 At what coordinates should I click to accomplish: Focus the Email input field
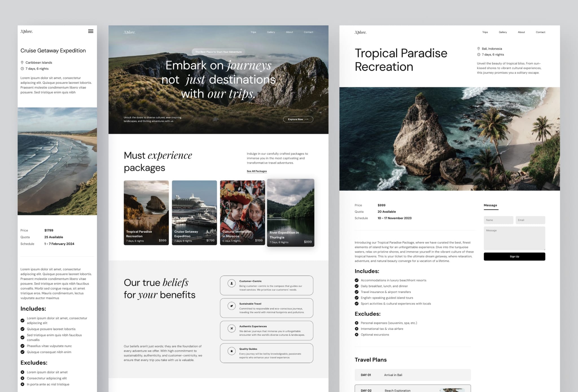click(530, 220)
